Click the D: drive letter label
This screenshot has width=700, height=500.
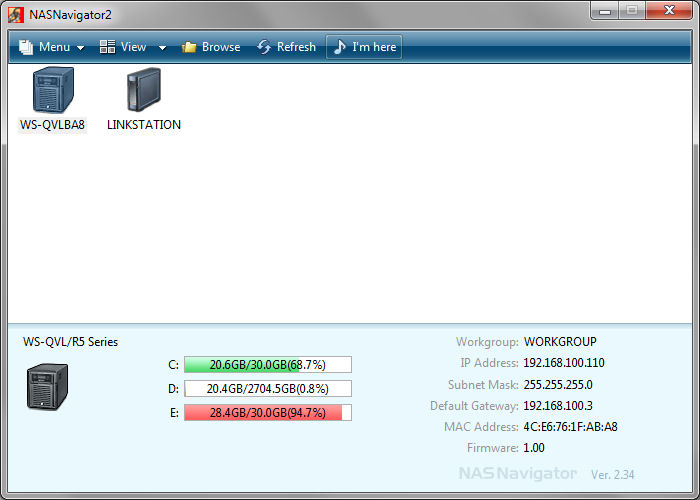[173, 389]
